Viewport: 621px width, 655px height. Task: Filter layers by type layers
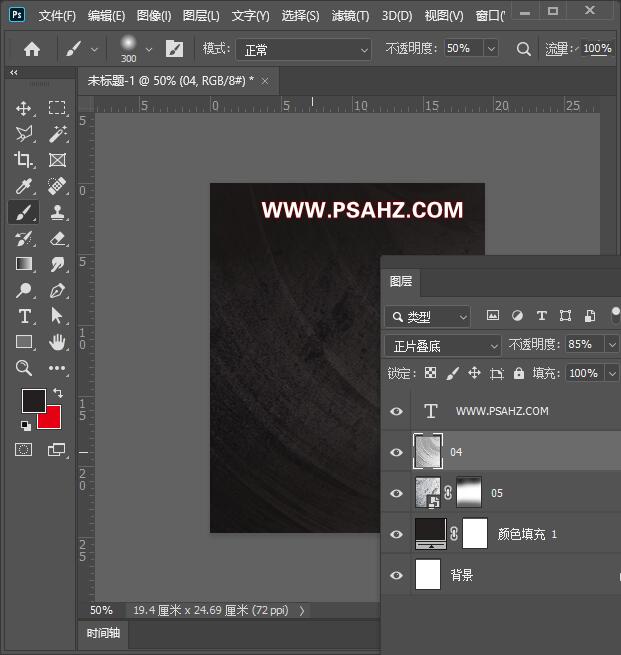(542, 315)
